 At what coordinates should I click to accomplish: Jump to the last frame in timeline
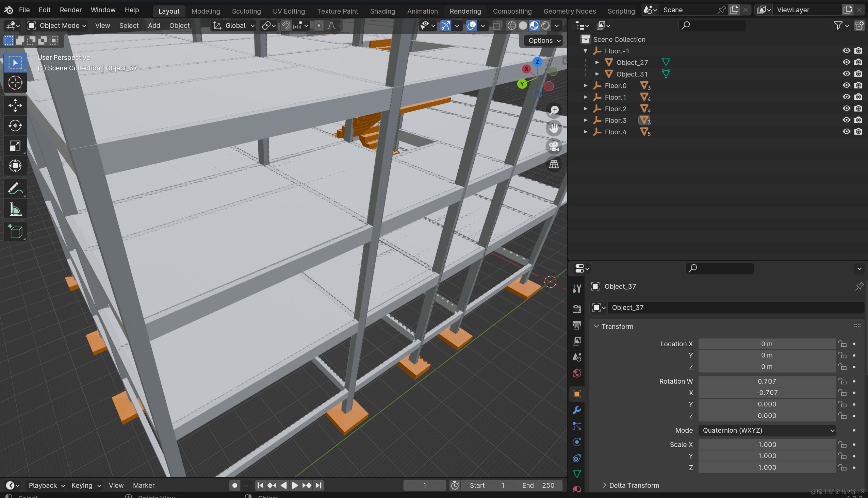point(318,485)
